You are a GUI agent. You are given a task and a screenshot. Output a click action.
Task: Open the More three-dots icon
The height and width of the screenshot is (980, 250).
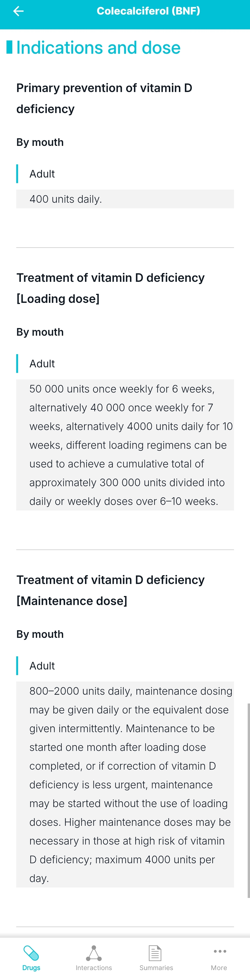click(x=220, y=951)
